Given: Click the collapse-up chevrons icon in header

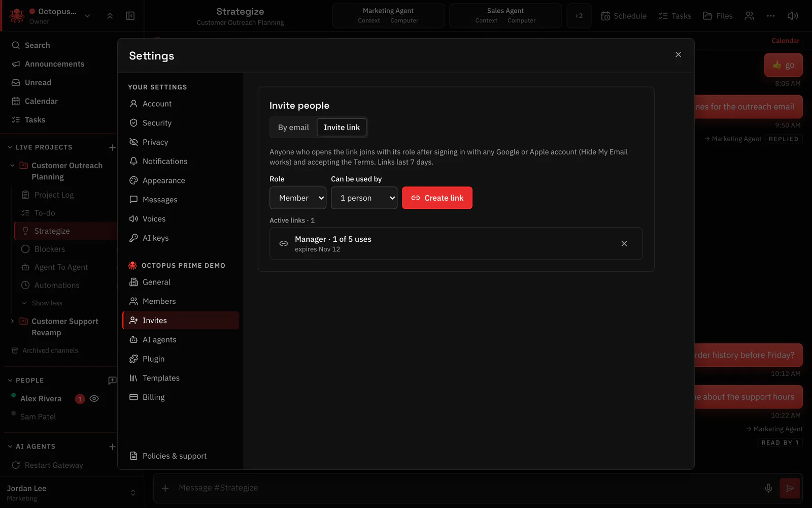Looking at the screenshot, I should click(110, 16).
